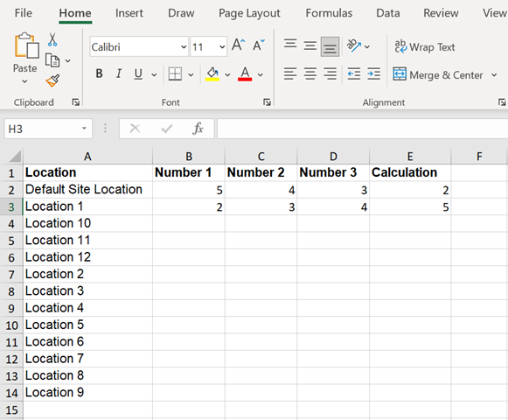Toggle Italic formatting
Viewport: 508px width, 420px height.
[x=119, y=74]
